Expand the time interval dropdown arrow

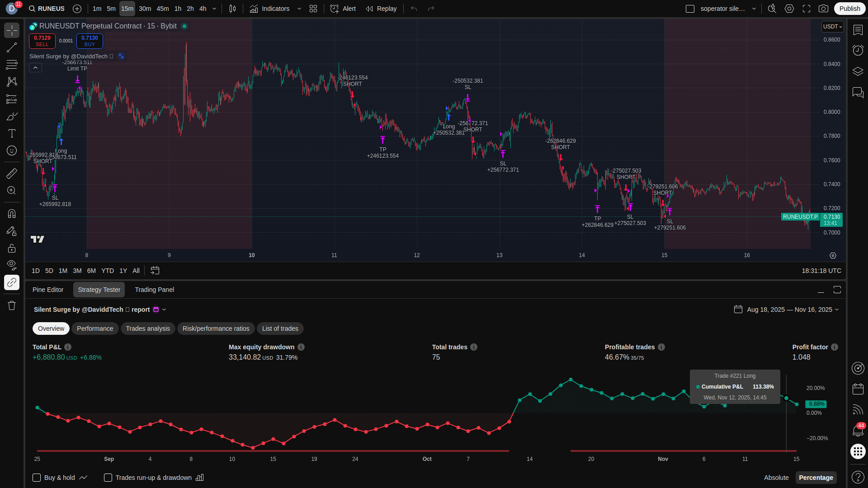[214, 9]
